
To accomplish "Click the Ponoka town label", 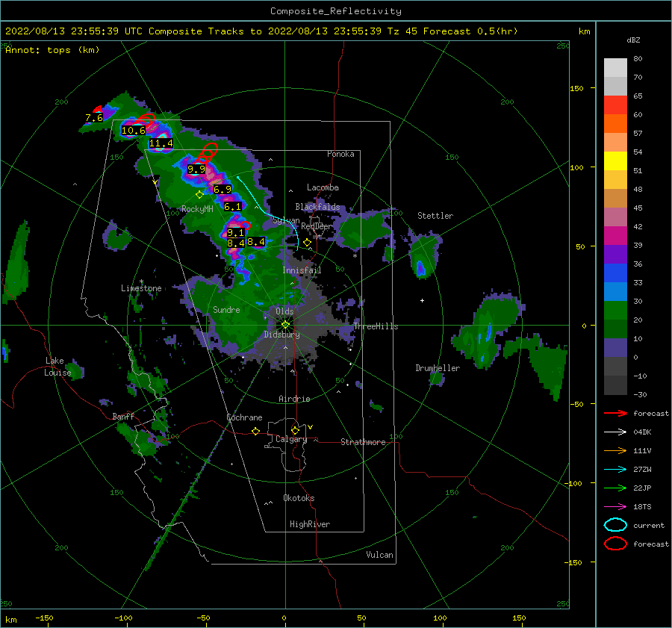I will click(x=340, y=154).
